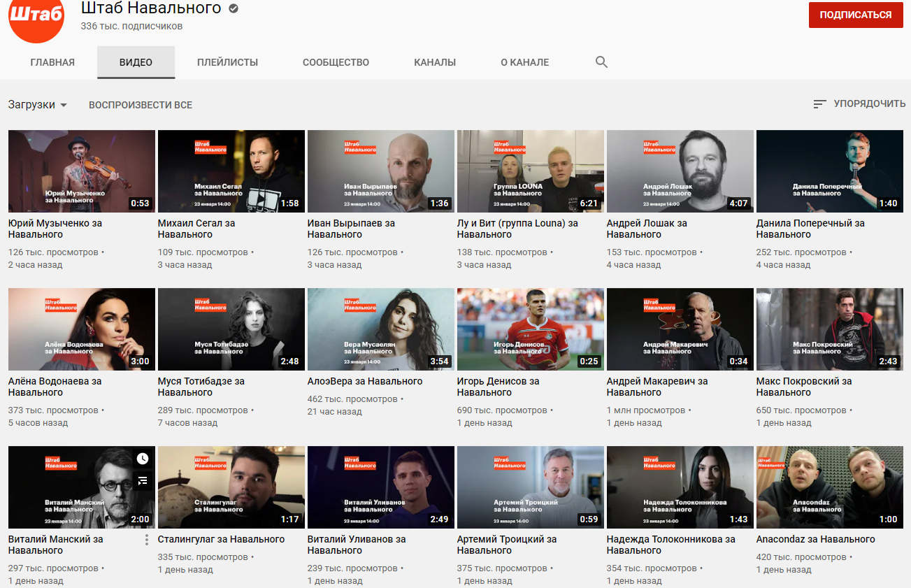Open the Каналы tab
The height and width of the screenshot is (588, 911).
coord(435,62)
